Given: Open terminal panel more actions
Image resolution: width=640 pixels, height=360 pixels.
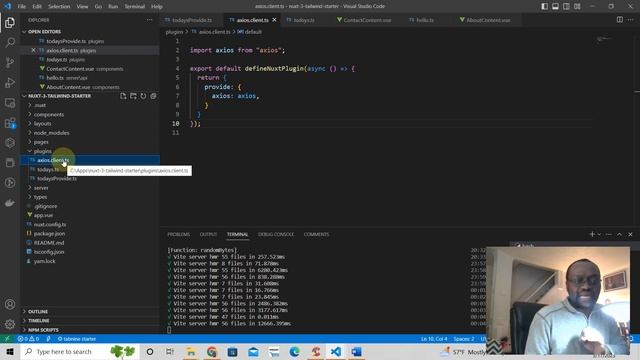Looking at the screenshot, I should 609,234.
